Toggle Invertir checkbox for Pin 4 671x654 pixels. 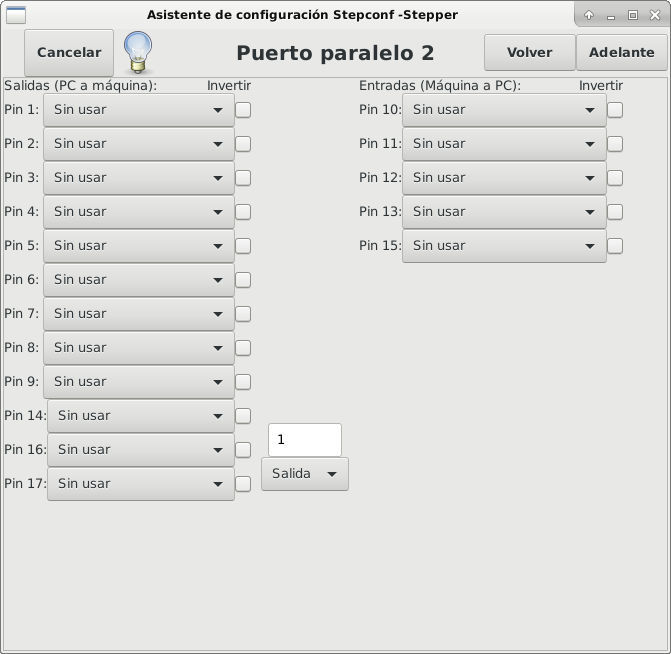[243, 212]
